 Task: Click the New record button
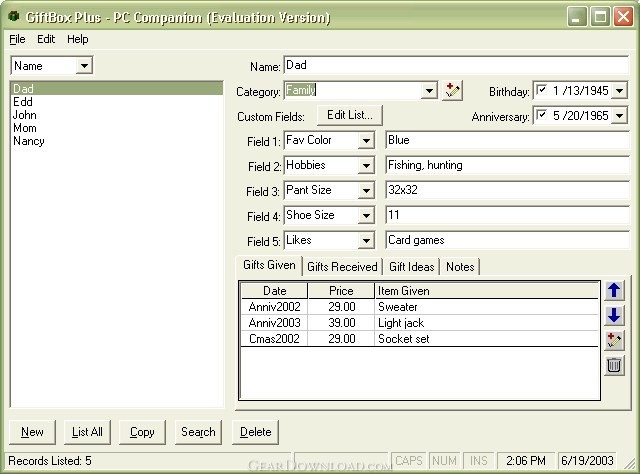32,432
